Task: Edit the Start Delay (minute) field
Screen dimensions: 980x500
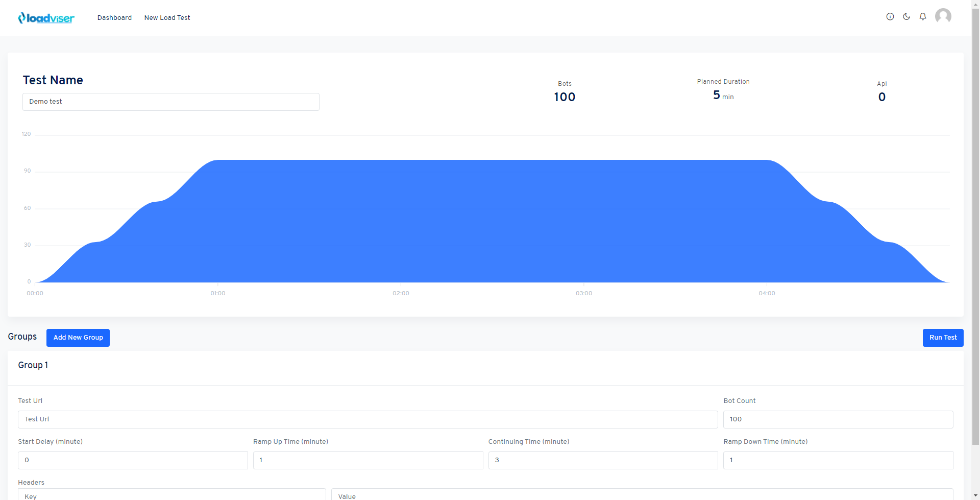Action: click(x=133, y=460)
